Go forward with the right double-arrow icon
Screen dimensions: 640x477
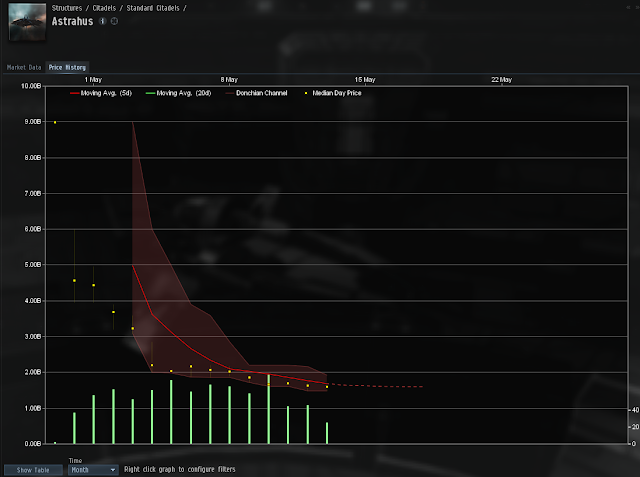(x=636, y=7)
